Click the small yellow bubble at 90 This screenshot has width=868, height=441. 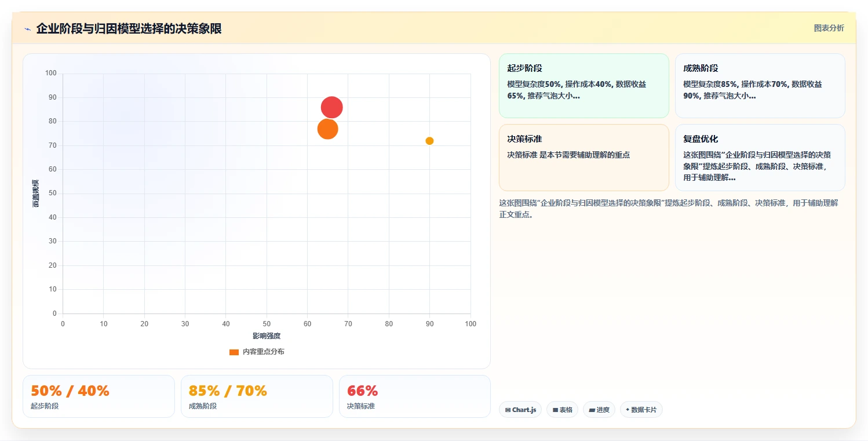click(429, 141)
